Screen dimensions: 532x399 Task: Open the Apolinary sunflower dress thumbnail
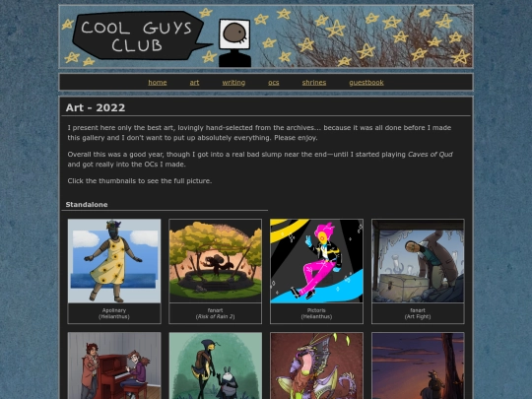(x=114, y=261)
